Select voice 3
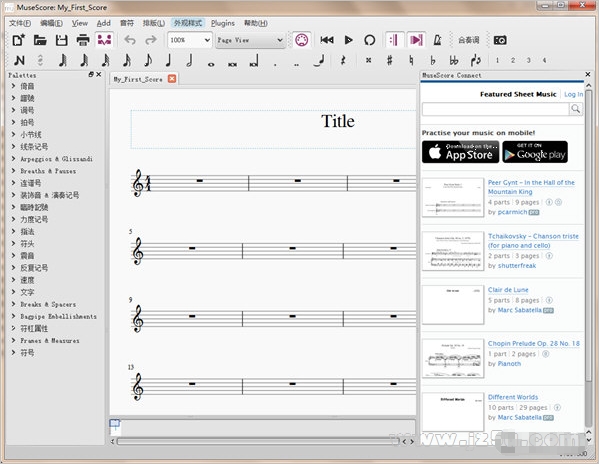This screenshot has height=464, width=599. point(529,60)
